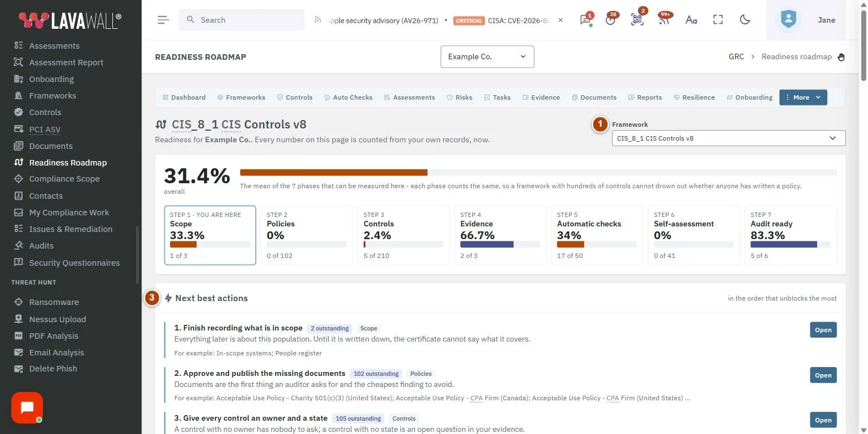Open the Framework selector dropdown
The image size is (868, 434).
pos(728,138)
